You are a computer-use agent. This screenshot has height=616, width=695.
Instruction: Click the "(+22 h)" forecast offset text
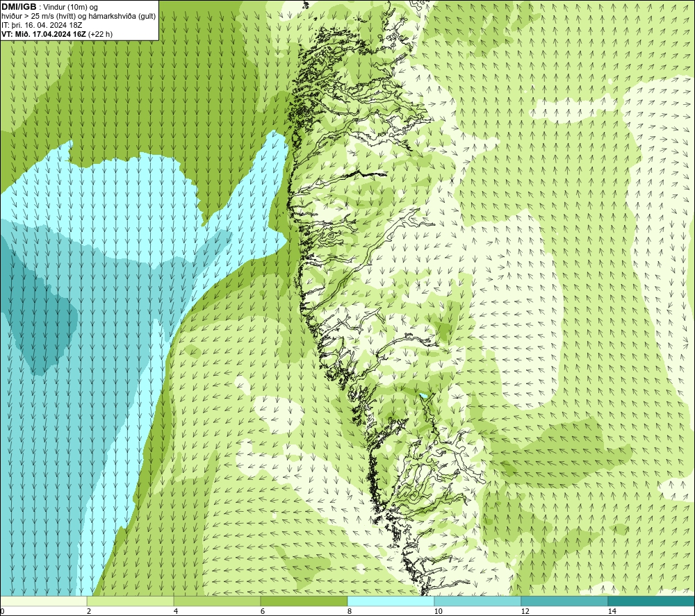click(x=101, y=34)
